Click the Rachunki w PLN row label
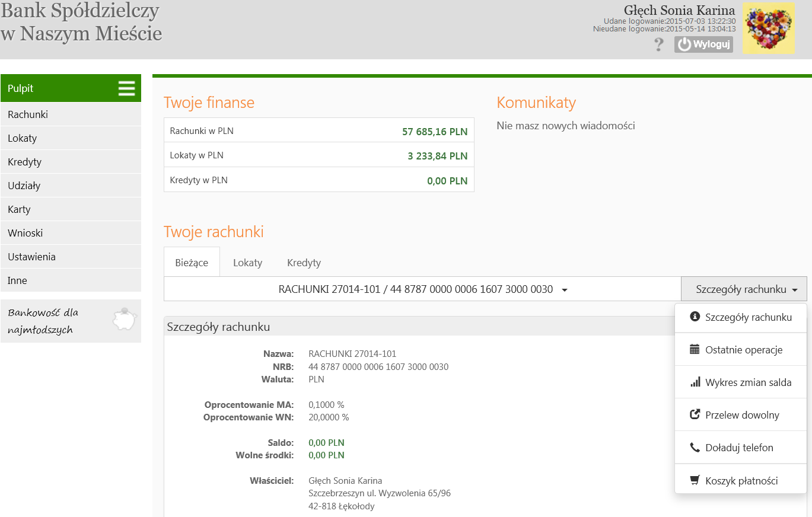 tap(202, 131)
